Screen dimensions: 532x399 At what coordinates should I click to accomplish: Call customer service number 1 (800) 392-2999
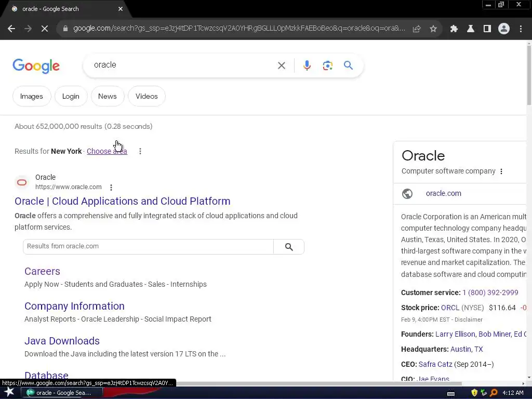click(490, 292)
